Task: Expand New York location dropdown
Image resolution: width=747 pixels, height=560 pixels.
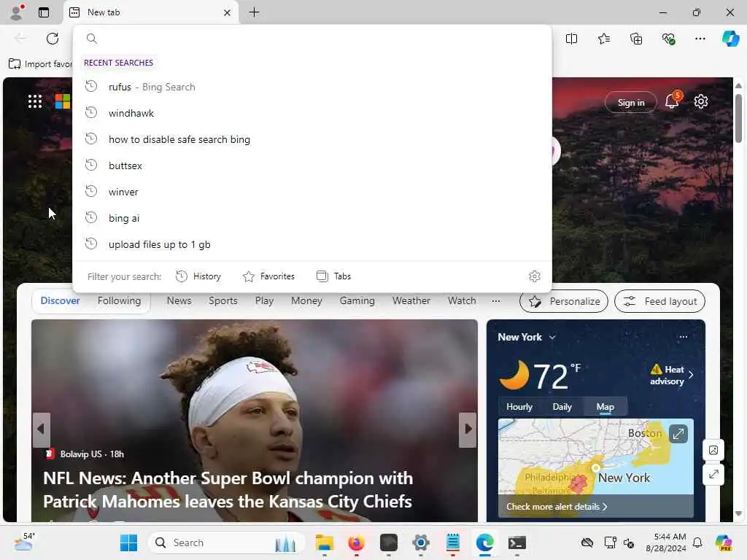Action: [x=527, y=337]
